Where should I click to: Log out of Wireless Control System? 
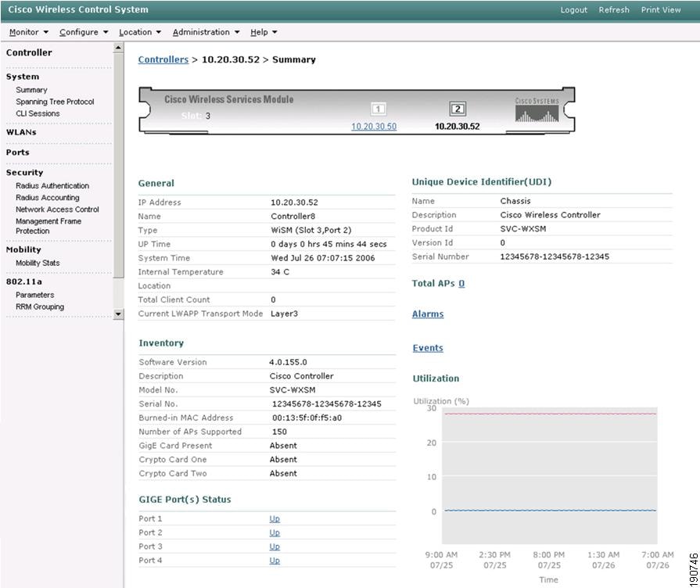coord(573,10)
